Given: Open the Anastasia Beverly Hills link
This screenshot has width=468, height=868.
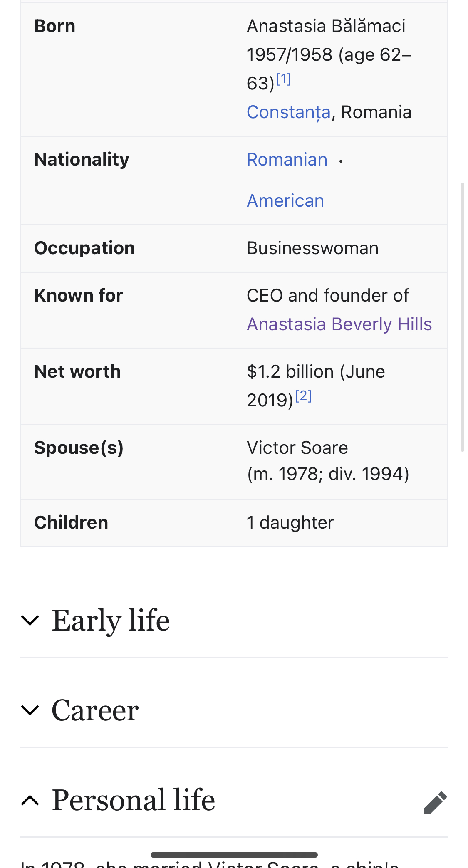Looking at the screenshot, I should [x=339, y=324].
